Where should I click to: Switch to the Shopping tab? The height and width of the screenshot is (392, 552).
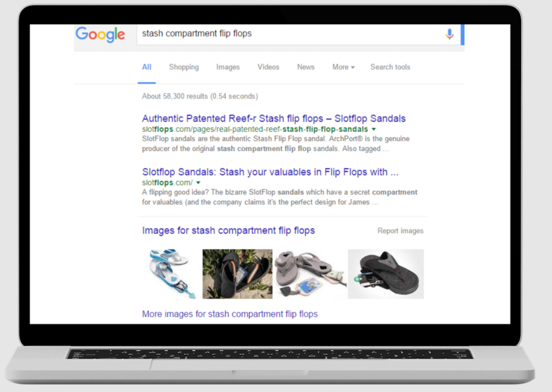tap(184, 67)
